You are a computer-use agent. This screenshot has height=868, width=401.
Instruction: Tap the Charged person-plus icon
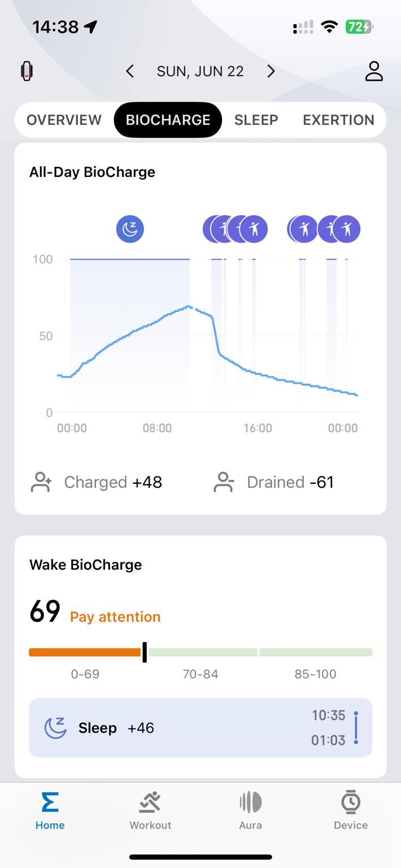(41, 482)
